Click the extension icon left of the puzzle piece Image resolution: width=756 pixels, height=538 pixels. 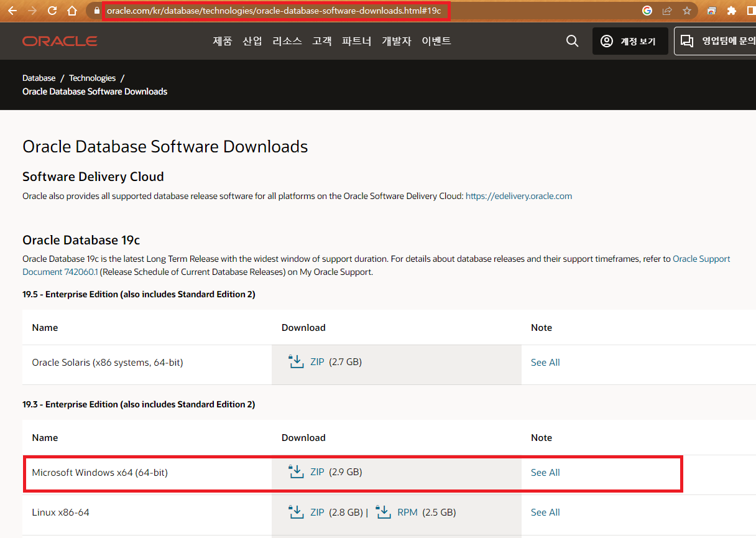click(x=711, y=11)
